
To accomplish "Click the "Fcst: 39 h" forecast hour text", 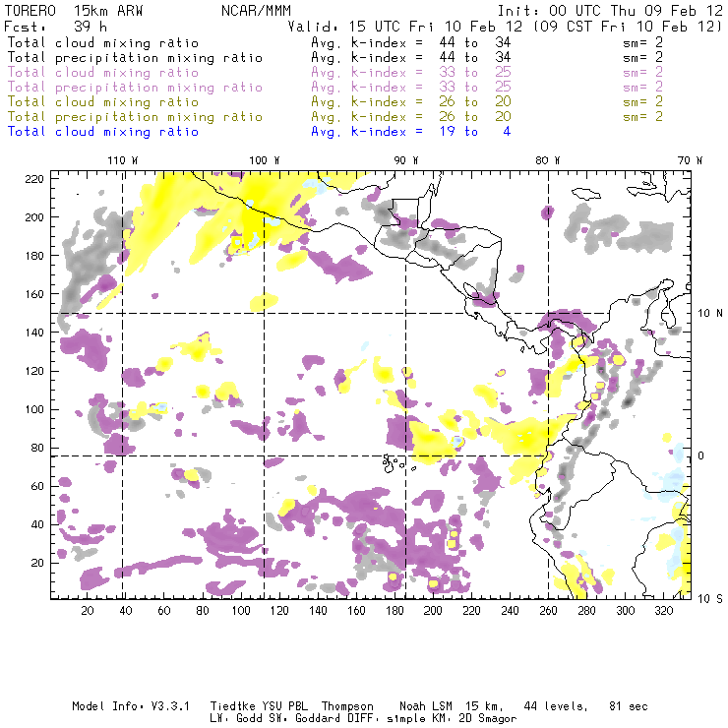I will [x=55, y=26].
